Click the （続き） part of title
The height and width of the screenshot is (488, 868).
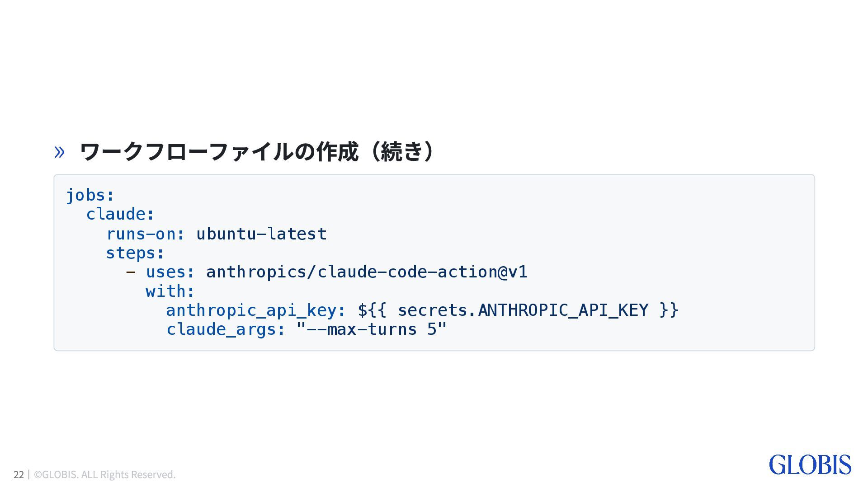click(401, 151)
